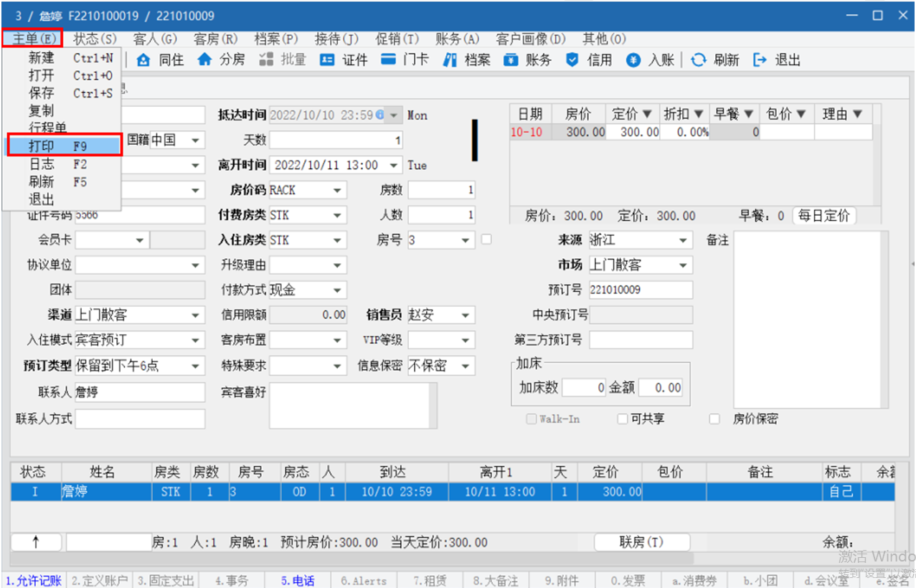Viewport: 916px width, 588px height.
Task: Open the 信息保密 dropdown
Action: (x=466, y=366)
